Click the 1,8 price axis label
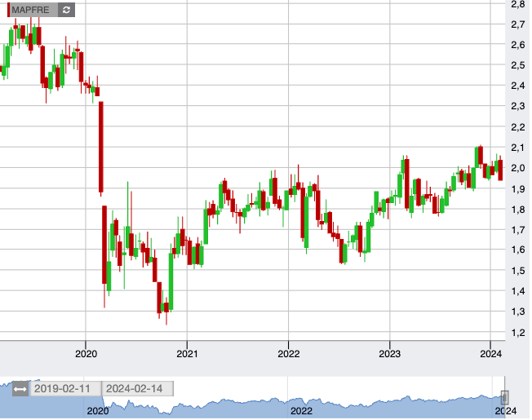This screenshot has width=532, height=420. [518, 210]
